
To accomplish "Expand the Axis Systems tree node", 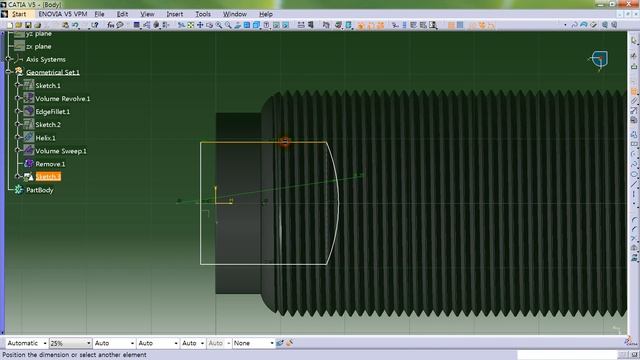I will (x=9, y=59).
